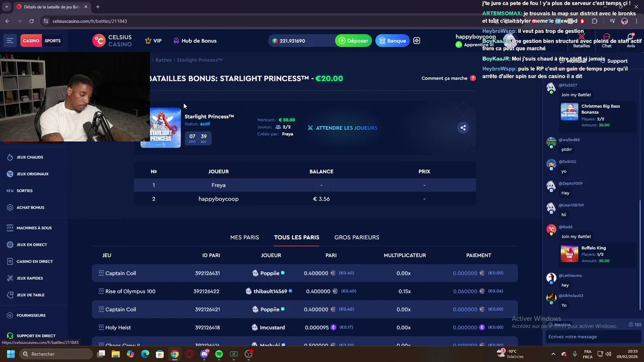Click the browser address bar URL
This screenshot has width=644, height=362.
(x=90, y=21)
